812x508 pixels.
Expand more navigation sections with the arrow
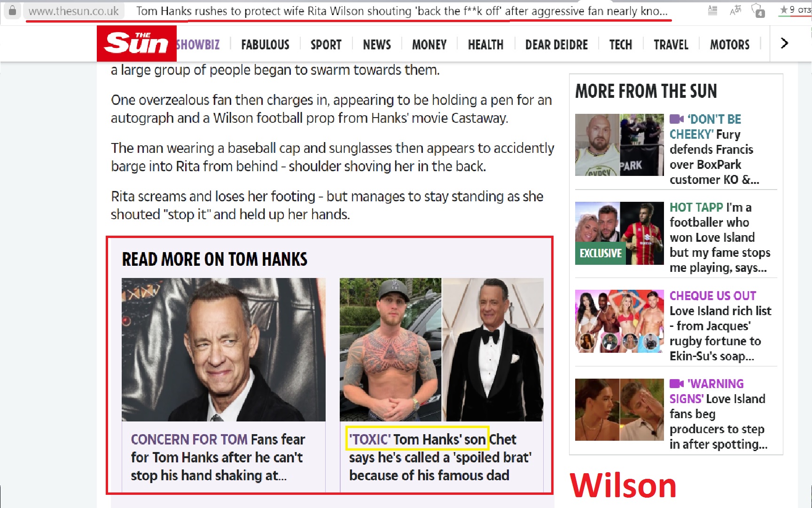(x=784, y=43)
